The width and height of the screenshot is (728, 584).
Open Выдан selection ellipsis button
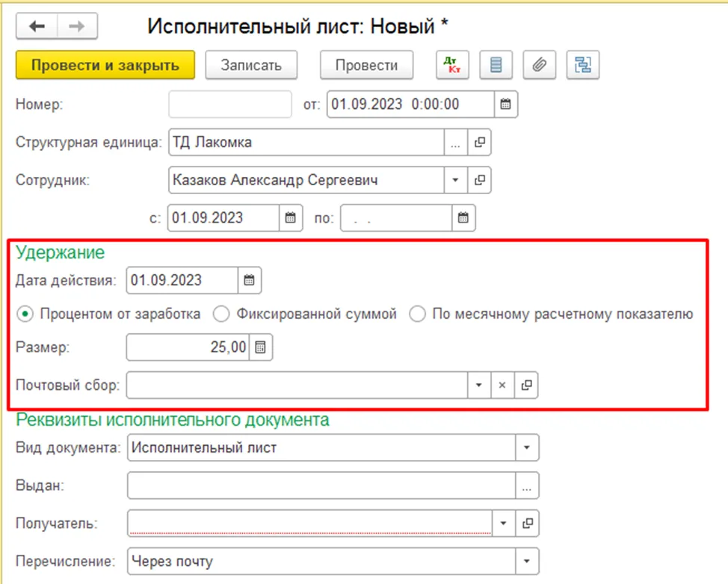point(527,485)
